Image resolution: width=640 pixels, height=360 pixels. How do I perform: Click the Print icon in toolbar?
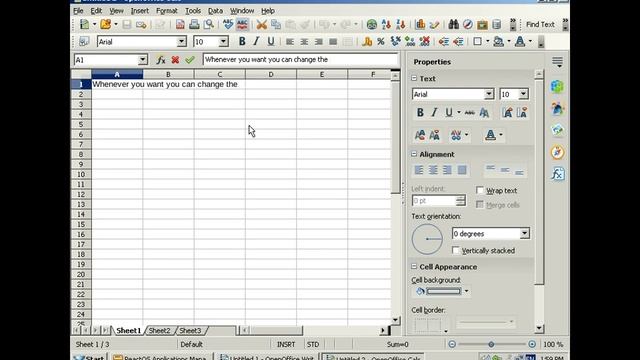click(194, 24)
